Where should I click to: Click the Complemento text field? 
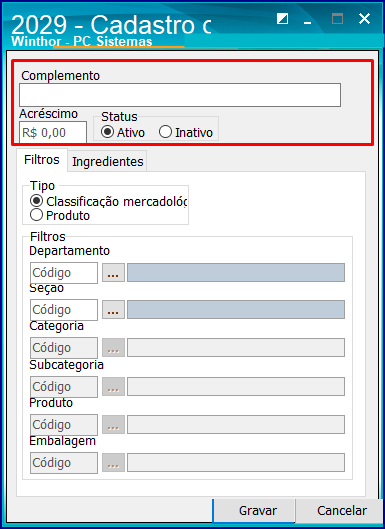(x=180, y=95)
